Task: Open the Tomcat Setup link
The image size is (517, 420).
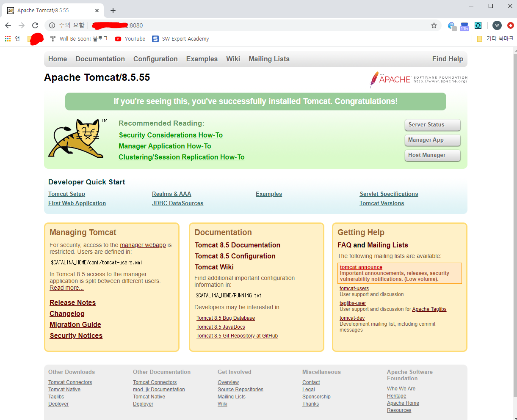Action: tap(66, 194)
